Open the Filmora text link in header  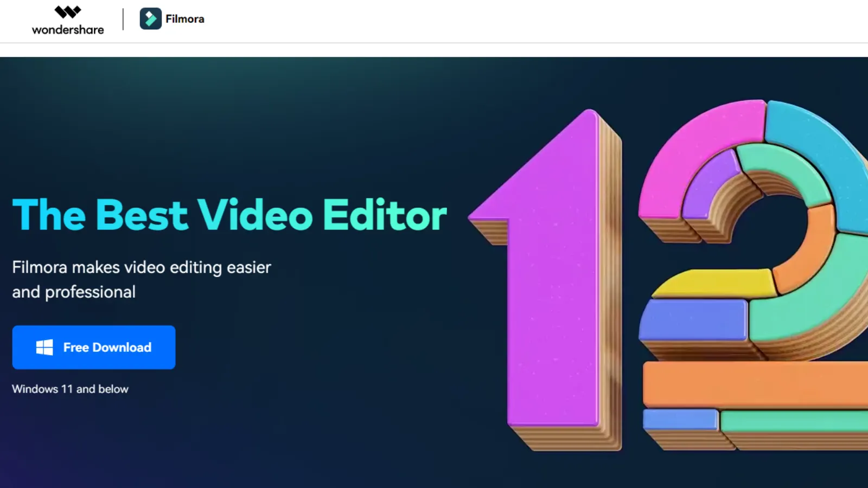pos(185,19)
